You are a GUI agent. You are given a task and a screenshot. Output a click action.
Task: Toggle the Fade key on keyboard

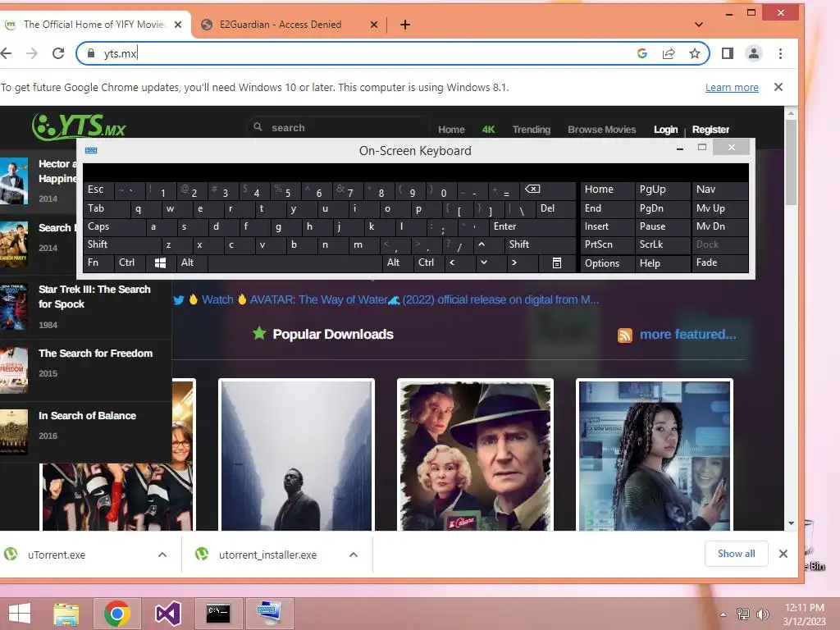point(719,262)
